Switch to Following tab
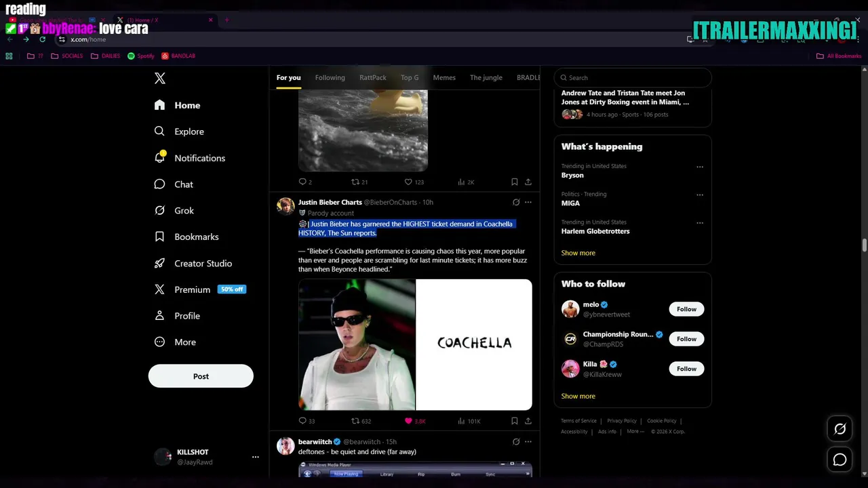 [330, 77]
